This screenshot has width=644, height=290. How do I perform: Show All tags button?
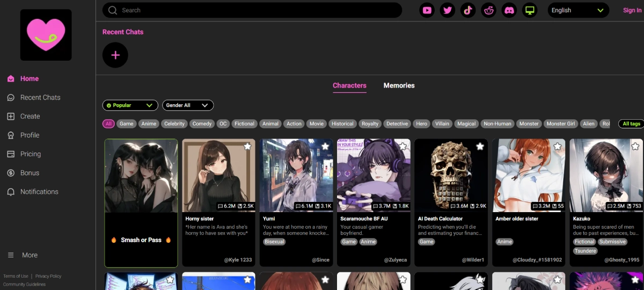point(631,124)
